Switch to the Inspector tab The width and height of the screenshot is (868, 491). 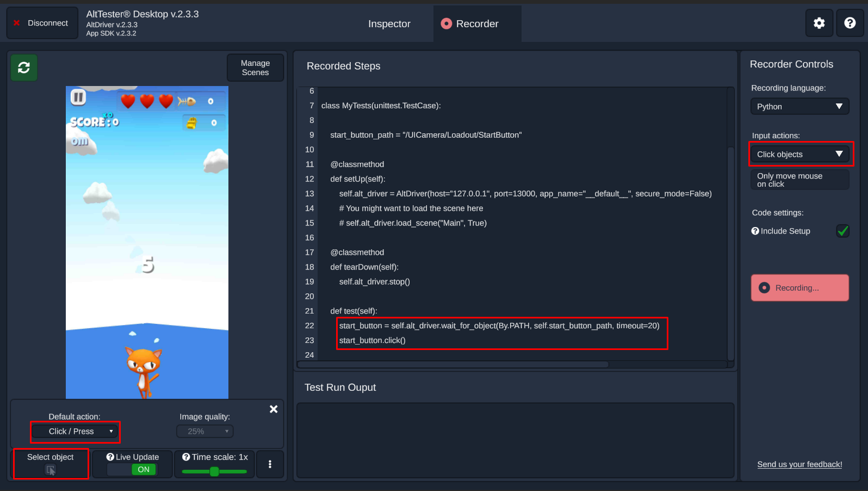point(389,24)
